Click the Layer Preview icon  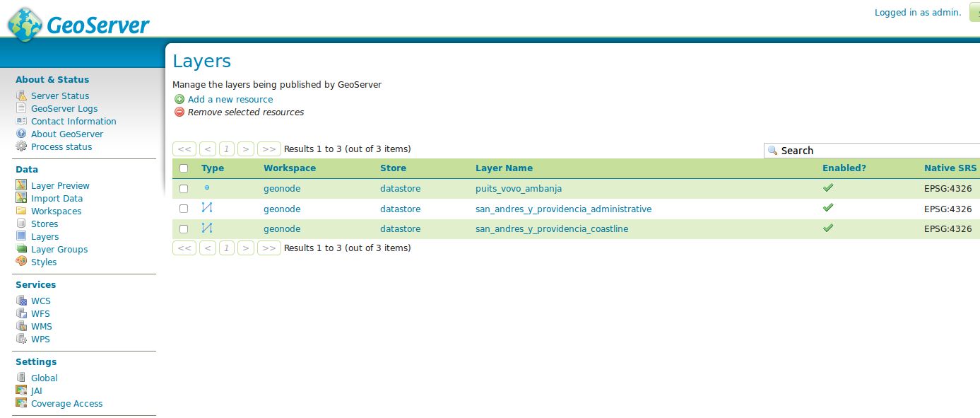(x=21, y=185)
